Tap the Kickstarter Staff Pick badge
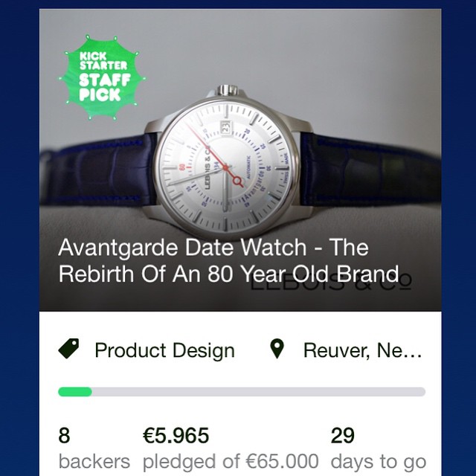476x476 pixels. [102, 77]
